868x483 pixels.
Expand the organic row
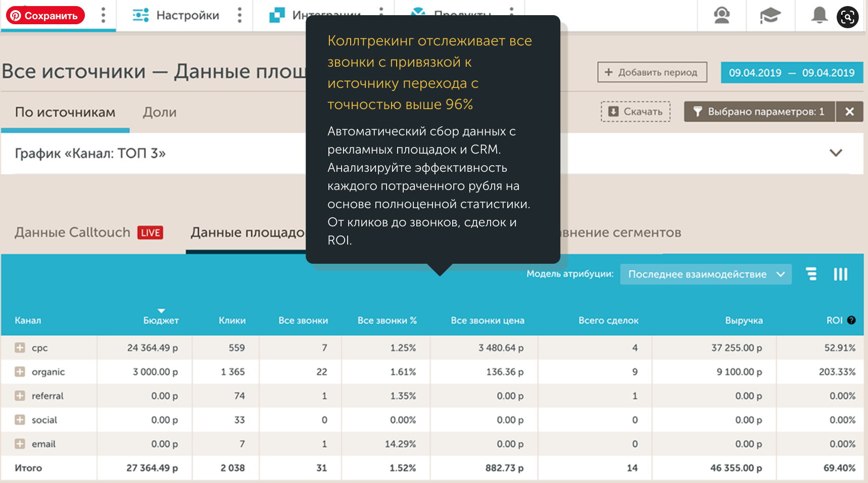[20, 372]
